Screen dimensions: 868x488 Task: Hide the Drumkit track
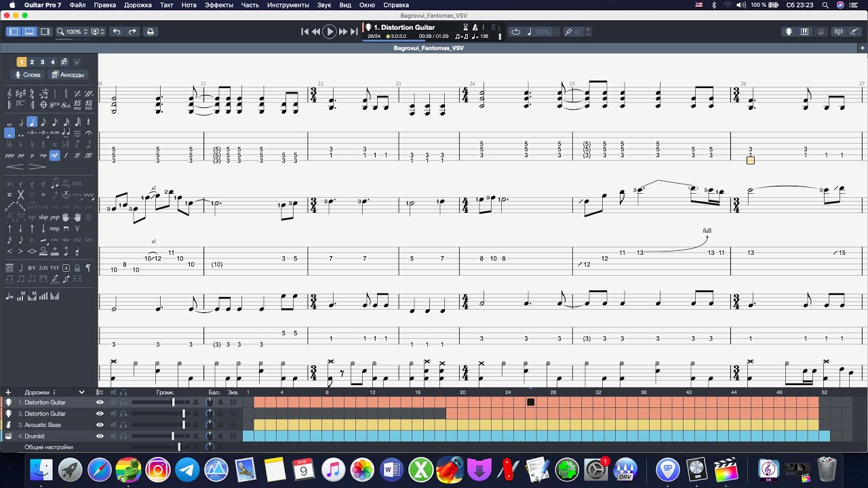(x=100, y=436)
